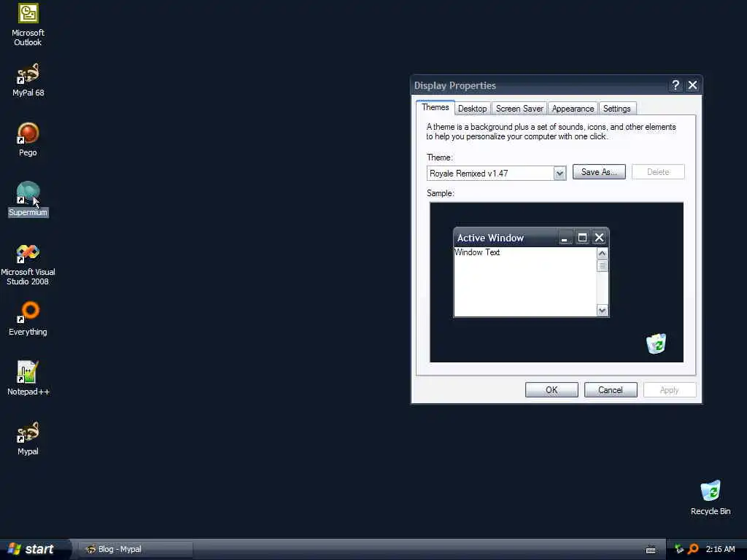Select the Microsoft Visual Studio 2008 icon

(x=28, y=264)
